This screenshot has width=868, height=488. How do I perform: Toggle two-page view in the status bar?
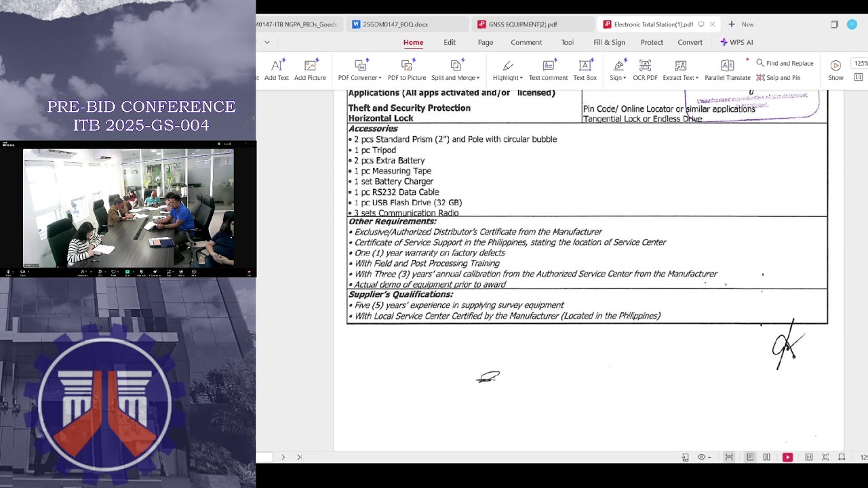coord(767,457)
